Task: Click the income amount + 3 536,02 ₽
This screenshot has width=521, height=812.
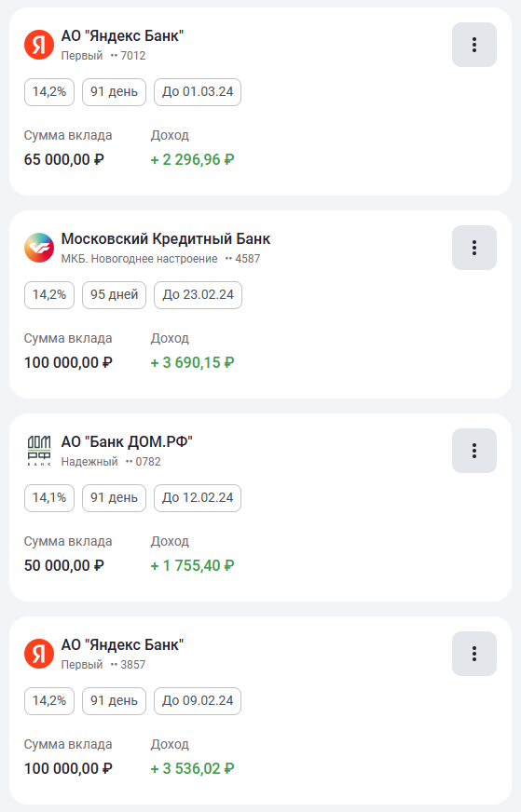Action: (192, 768)
